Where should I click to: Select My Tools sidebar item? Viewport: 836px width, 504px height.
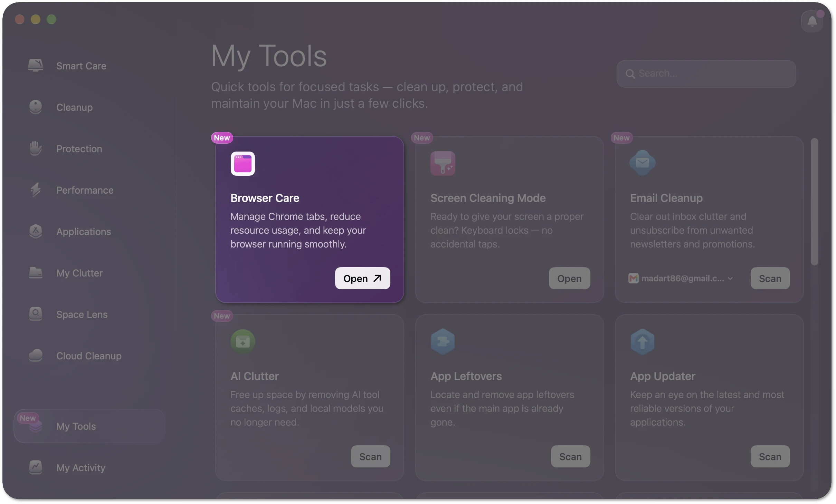(89, 426)
